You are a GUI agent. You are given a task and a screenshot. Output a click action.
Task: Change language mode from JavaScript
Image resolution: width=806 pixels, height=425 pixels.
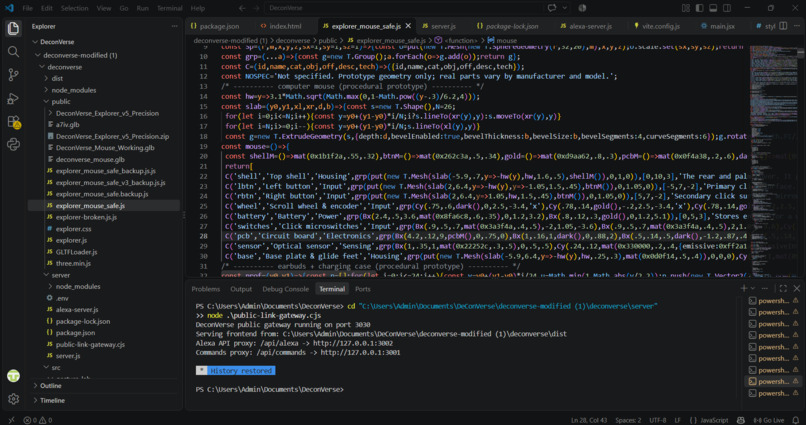(713, 420)
